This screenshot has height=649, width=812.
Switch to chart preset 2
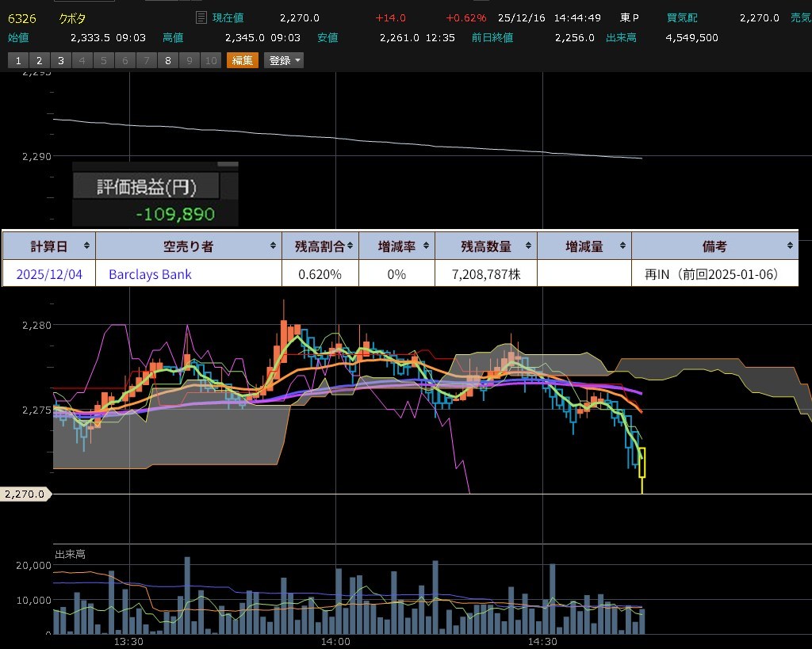pos(39,60)
